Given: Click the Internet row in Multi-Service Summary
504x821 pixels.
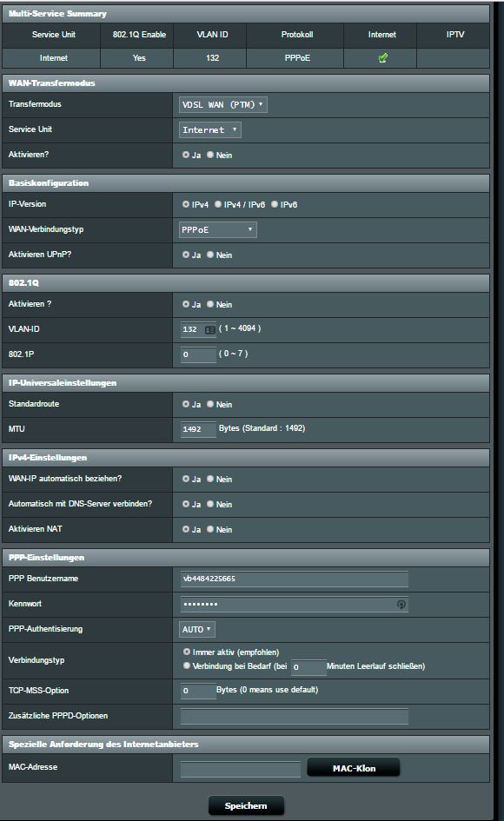Looking at the screenshot, I should (x=246, y=58).
